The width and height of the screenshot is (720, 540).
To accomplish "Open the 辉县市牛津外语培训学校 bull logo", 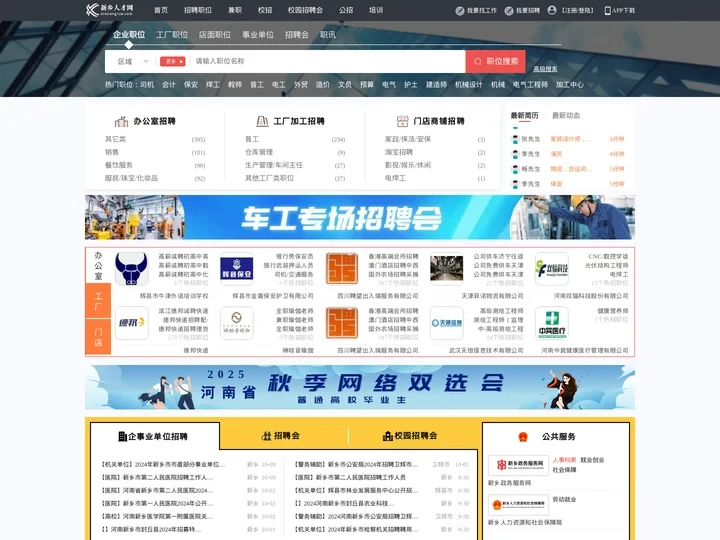I will pos(131,269).
